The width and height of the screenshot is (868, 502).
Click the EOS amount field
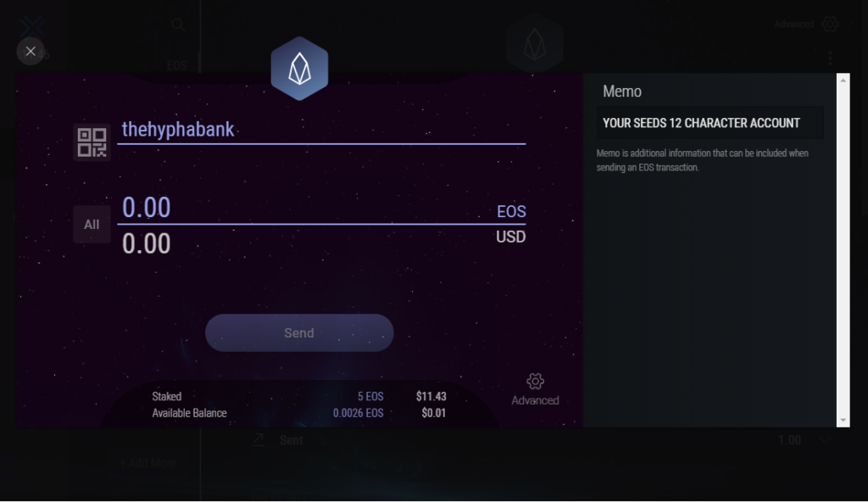click(305, 208)
